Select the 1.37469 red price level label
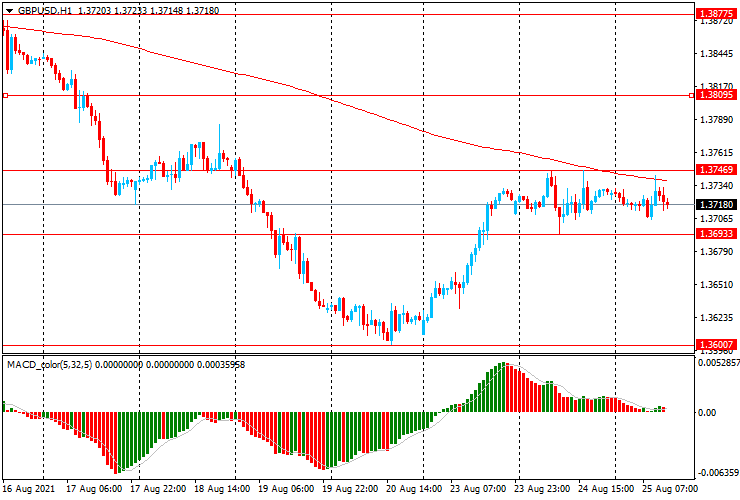 (x=716, y=169)
